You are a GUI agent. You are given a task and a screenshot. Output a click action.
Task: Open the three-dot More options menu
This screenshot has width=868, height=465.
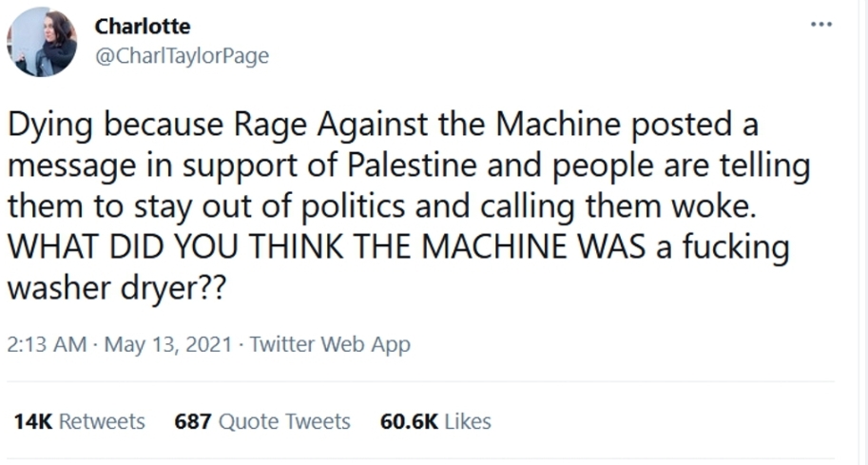click(x=820, y=24)
